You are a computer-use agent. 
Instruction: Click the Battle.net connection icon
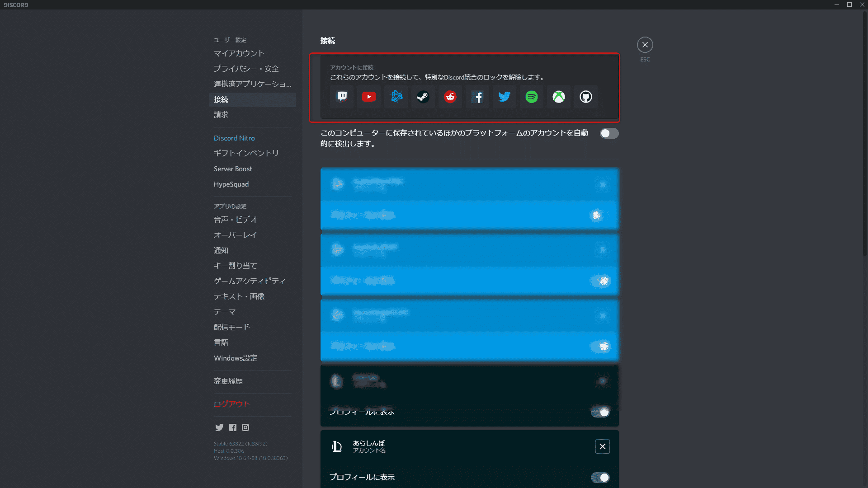pos(395,97)
